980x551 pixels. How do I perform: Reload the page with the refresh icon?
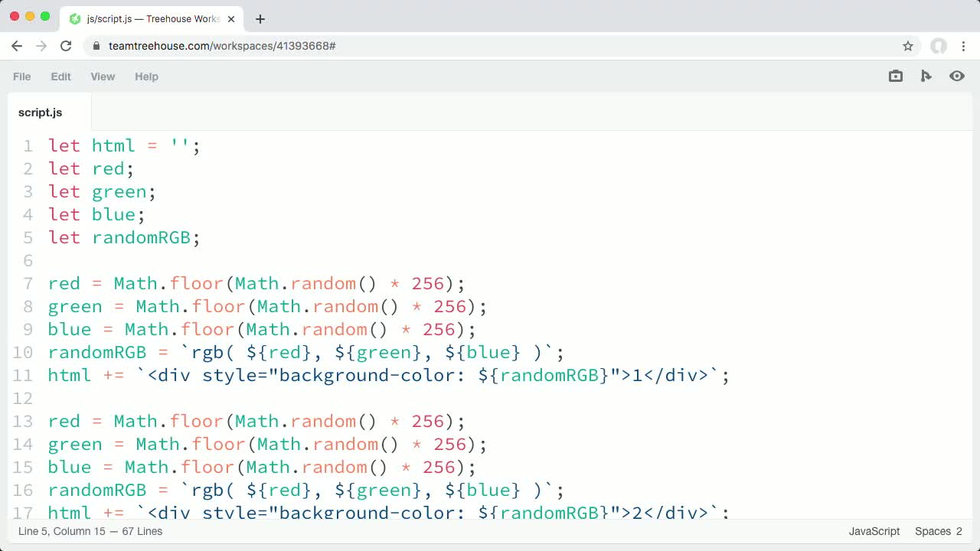click(66, 46)
